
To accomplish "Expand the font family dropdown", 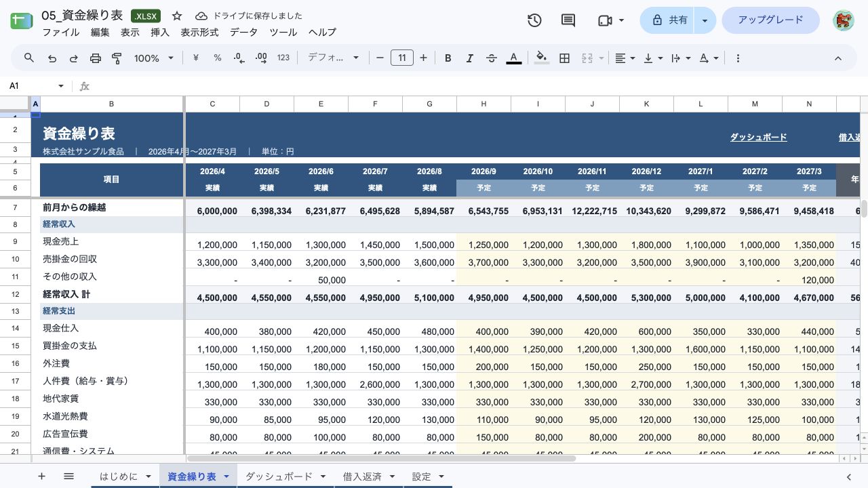I will (x=334, y=58).
